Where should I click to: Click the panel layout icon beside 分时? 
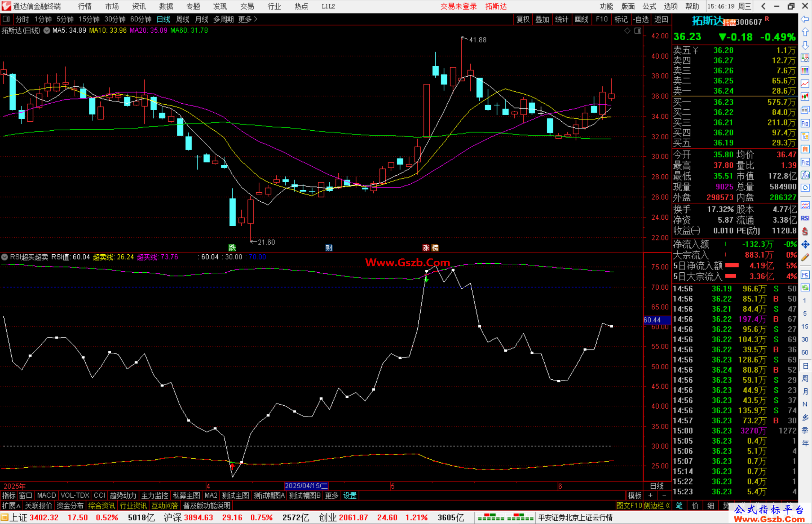[6, 19]
